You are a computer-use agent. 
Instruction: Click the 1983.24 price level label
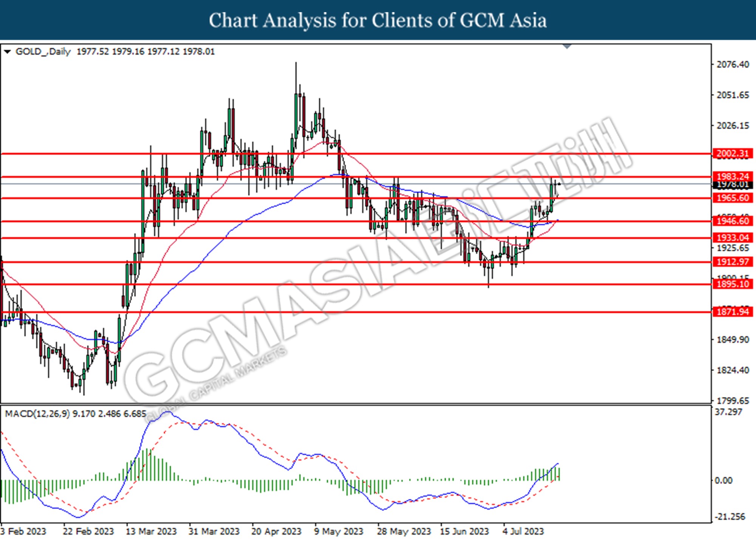(733, 177)
